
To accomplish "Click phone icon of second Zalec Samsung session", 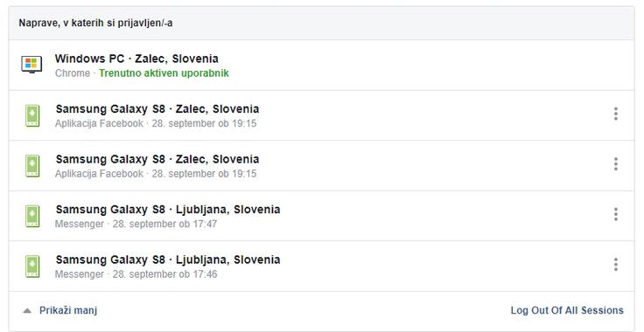I will (32, 166).
